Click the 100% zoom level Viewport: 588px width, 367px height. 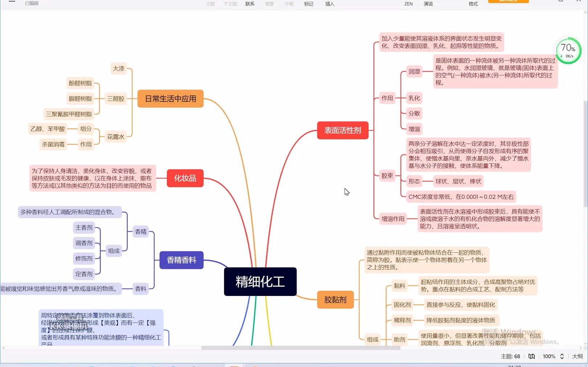(549, 356)
